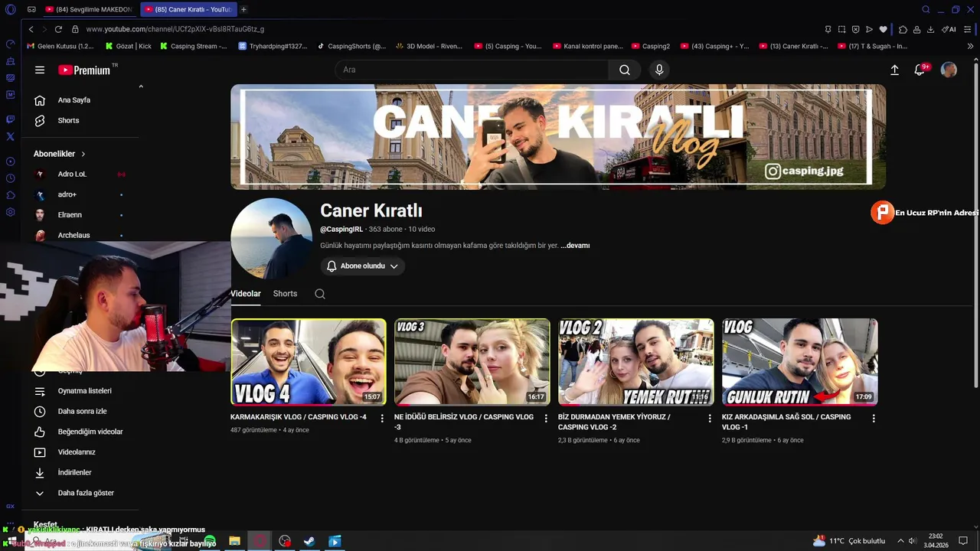
Task: Open the create/upload icon
Action: (x=894, y=70)
